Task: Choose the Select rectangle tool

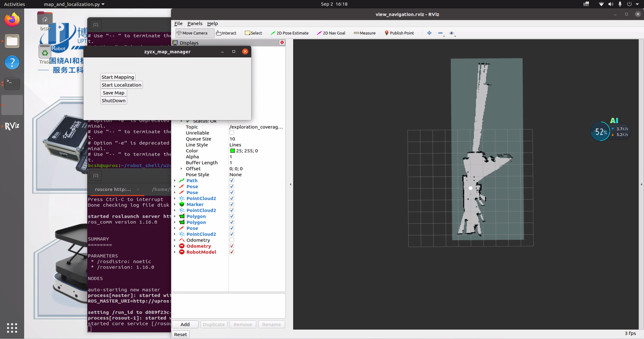Action: pyautogui.click(x=254, y=33)
